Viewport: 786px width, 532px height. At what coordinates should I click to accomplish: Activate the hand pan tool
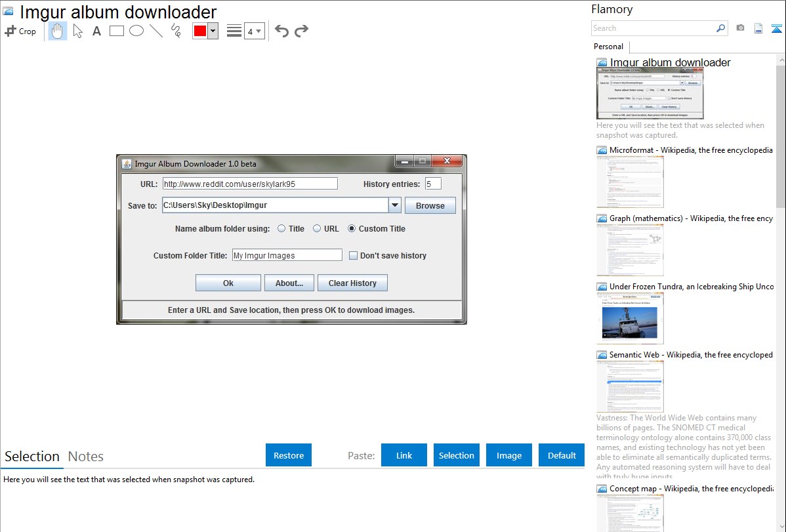[57, 31]
